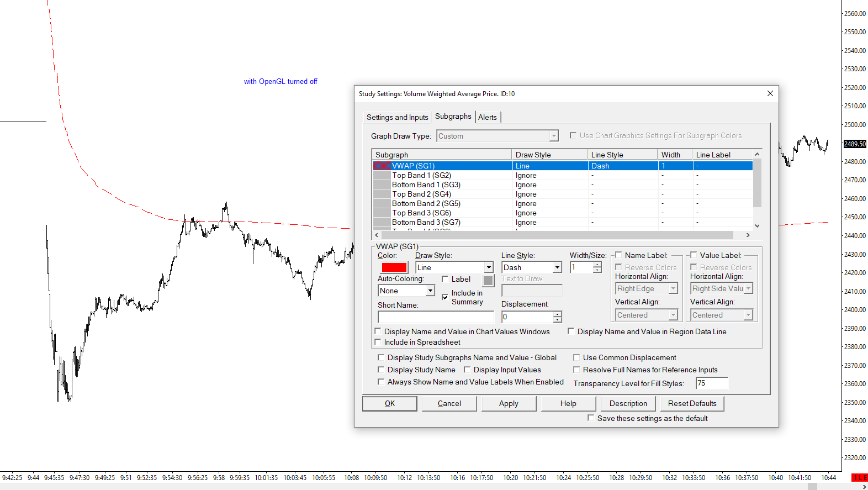Open Help for study settings
The height and width of the screenshot is (490, 868).
568,403
